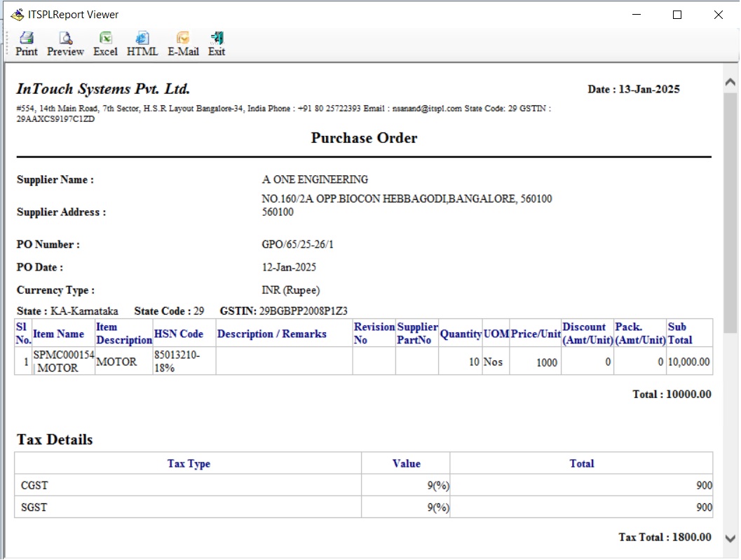Open the report Preview
The image size is (741, 560).
65,43
